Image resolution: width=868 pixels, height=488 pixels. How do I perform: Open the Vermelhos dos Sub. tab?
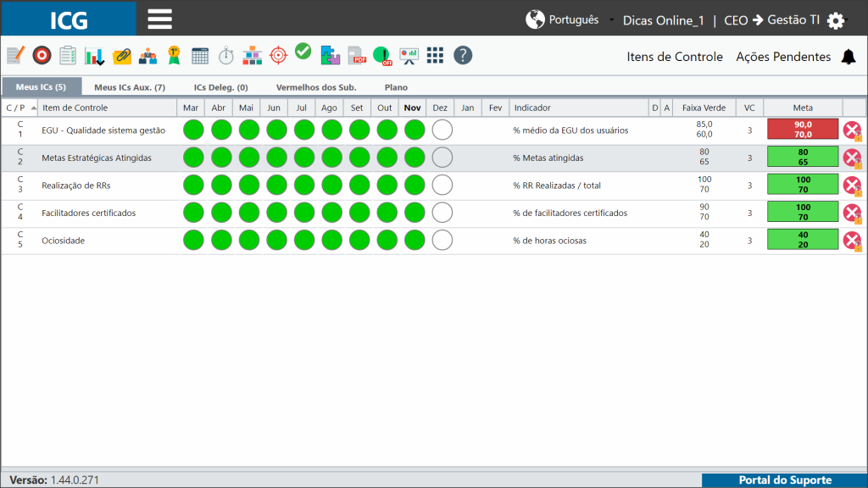pyautogui.click(x=316, y=87)
